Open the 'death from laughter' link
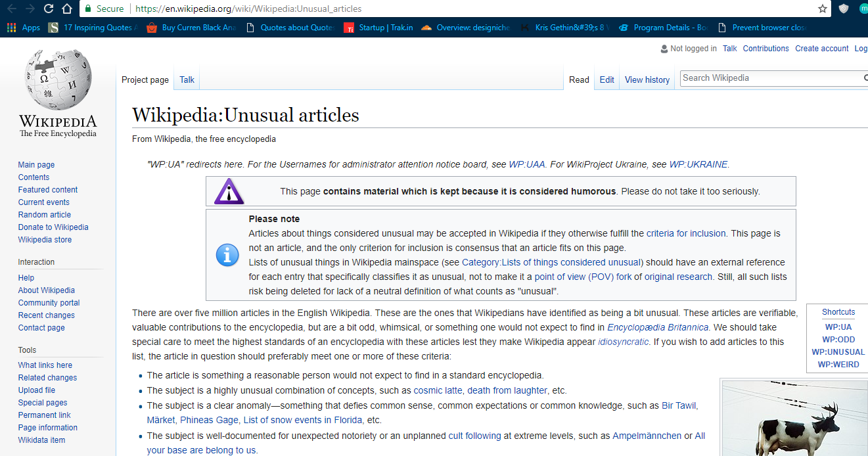This screenshot has height=456, width=868. click(508, 390)
